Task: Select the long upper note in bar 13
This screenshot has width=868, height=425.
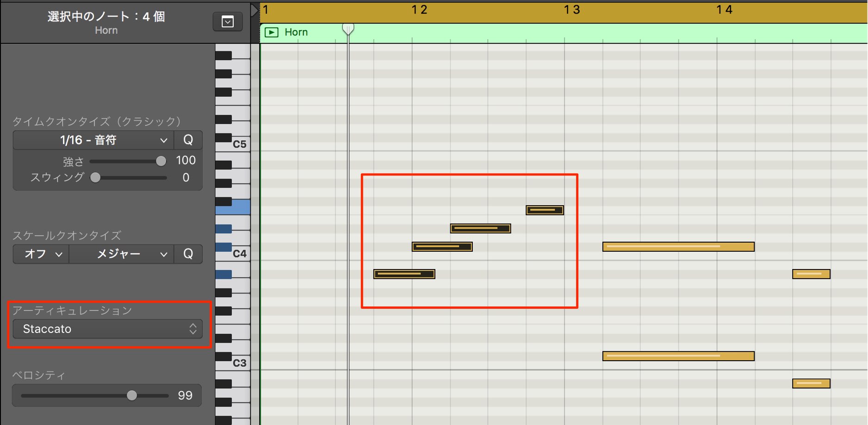Action: [678, 247]
